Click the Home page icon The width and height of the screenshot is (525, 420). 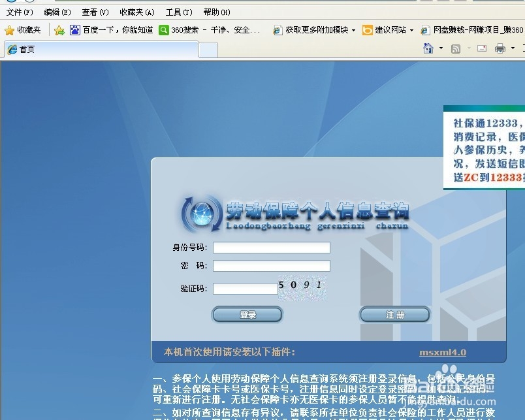pyautogui.click(x=428, y=48)
